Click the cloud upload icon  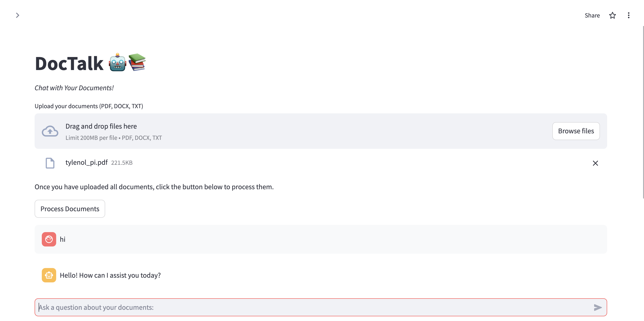50,131
